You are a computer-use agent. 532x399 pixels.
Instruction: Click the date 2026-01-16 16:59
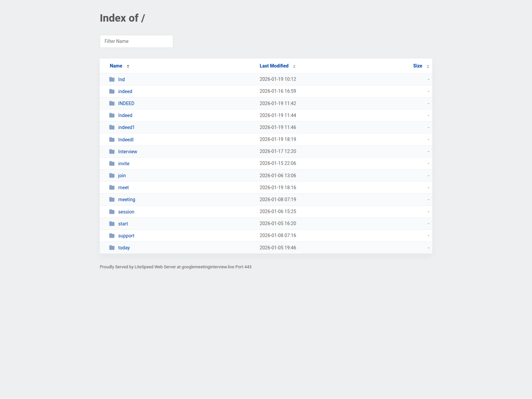(278, 91)
